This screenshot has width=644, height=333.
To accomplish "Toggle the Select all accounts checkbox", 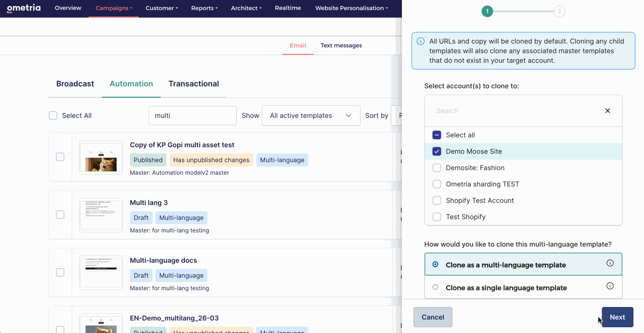I will coord(437,135).
